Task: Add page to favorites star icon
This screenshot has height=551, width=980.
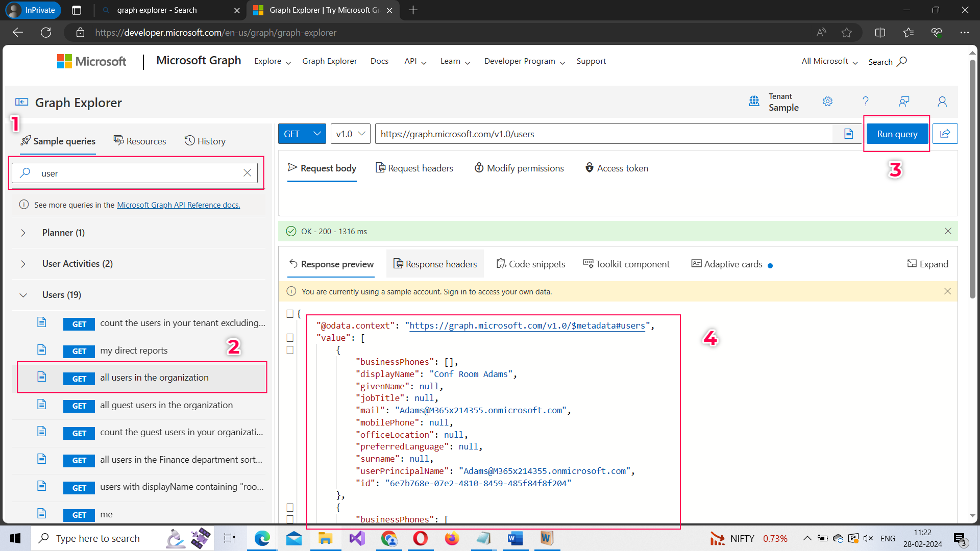Action: [847, 33]
